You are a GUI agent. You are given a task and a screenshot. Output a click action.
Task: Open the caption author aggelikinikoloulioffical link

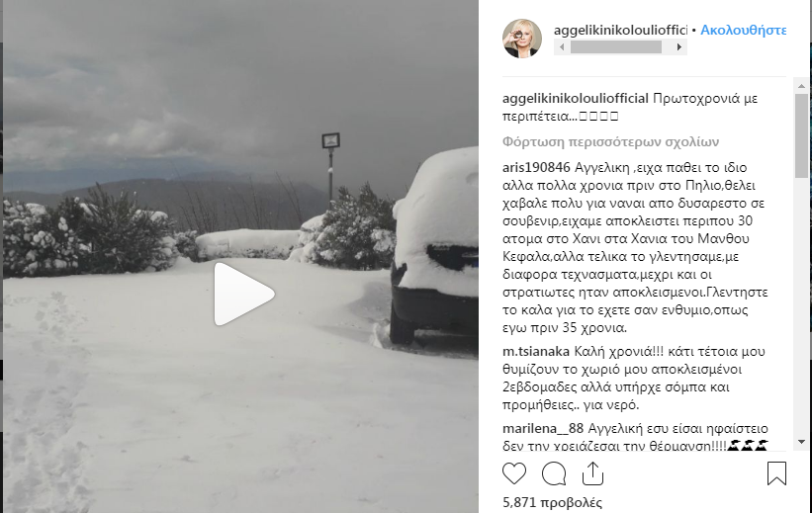click(x=576, y=99)
